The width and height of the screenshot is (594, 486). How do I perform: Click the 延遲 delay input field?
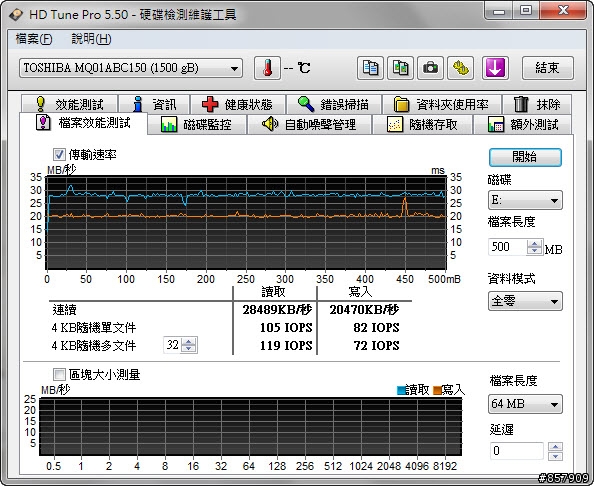517,451
